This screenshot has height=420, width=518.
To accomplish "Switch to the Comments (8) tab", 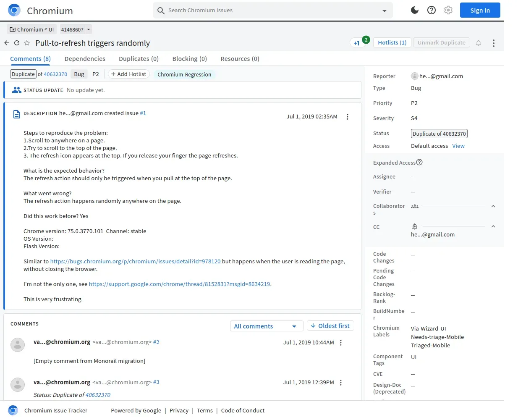I will [x=30, y=59].
